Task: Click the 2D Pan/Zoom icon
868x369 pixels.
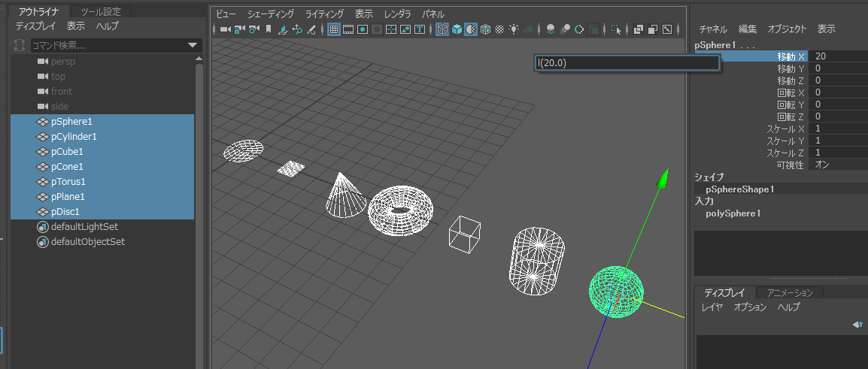Action: [297, 29]
